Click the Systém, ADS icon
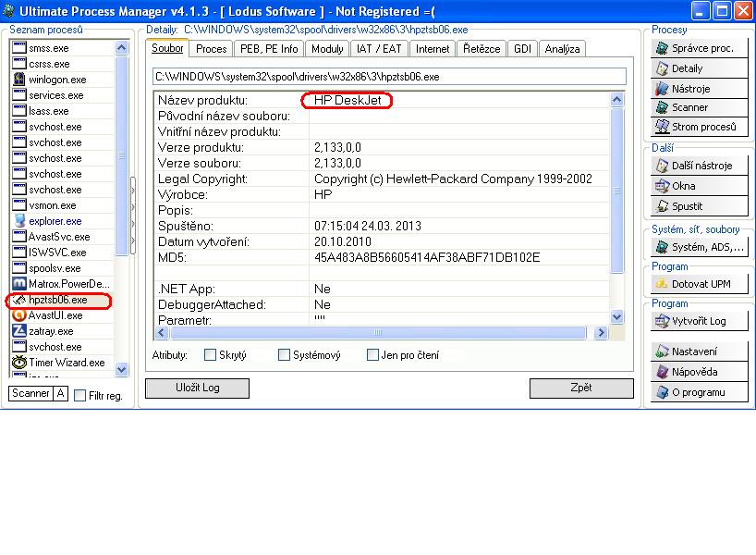Screen dimensions: 756x555 click(x=662, y=247)
